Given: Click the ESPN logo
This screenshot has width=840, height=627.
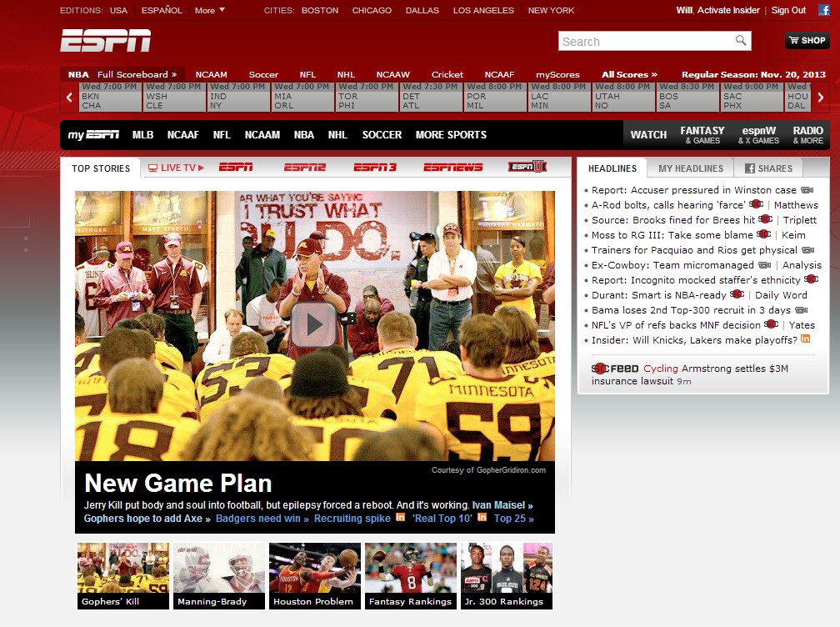Looking at the screenshot, I should [106, 41].
